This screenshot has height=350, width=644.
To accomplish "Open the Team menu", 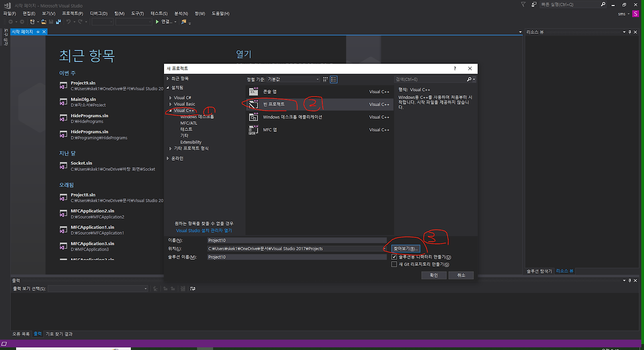I will (x=119, y=13).
